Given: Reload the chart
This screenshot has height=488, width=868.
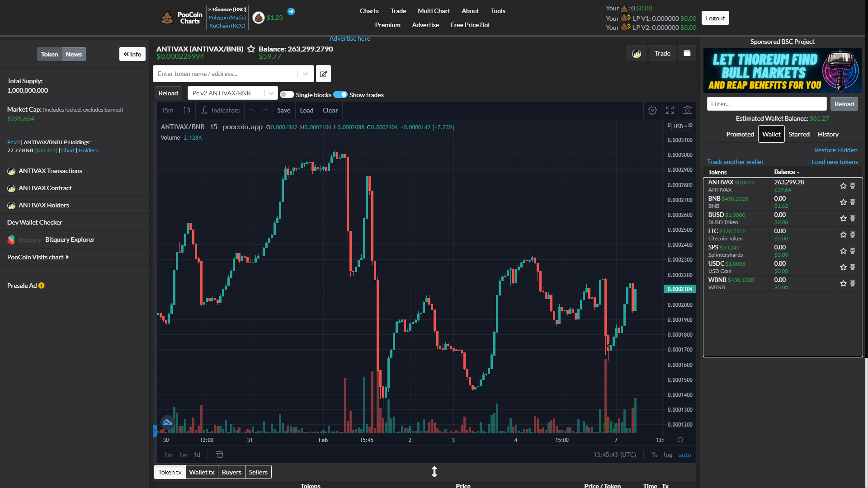Looking at the screenshot, I should pos(168,93).
